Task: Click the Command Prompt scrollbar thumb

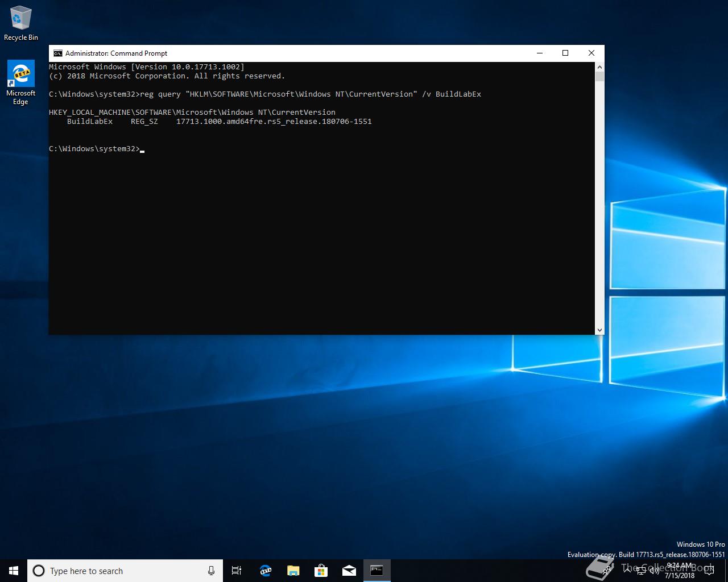Action: pos(599,76)
